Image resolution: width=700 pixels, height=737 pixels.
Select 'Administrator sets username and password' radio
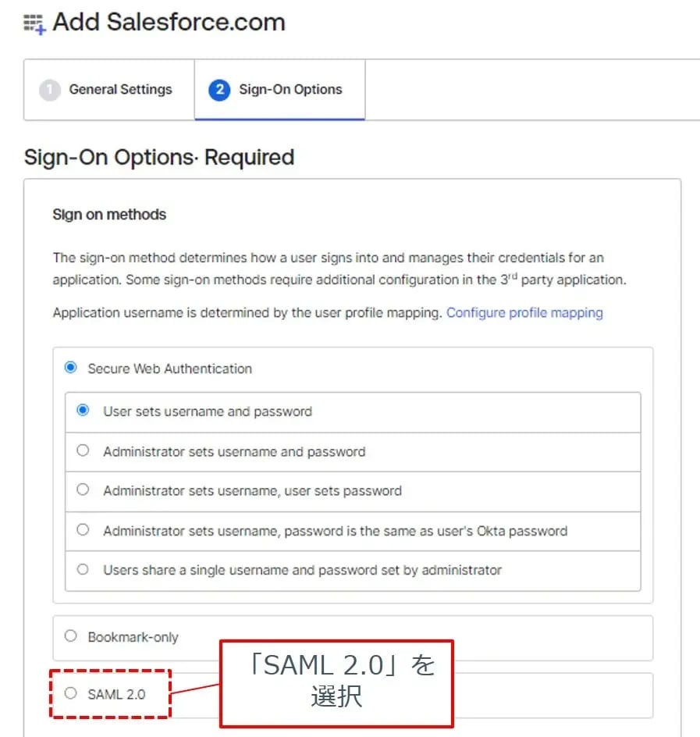[84, 450]
